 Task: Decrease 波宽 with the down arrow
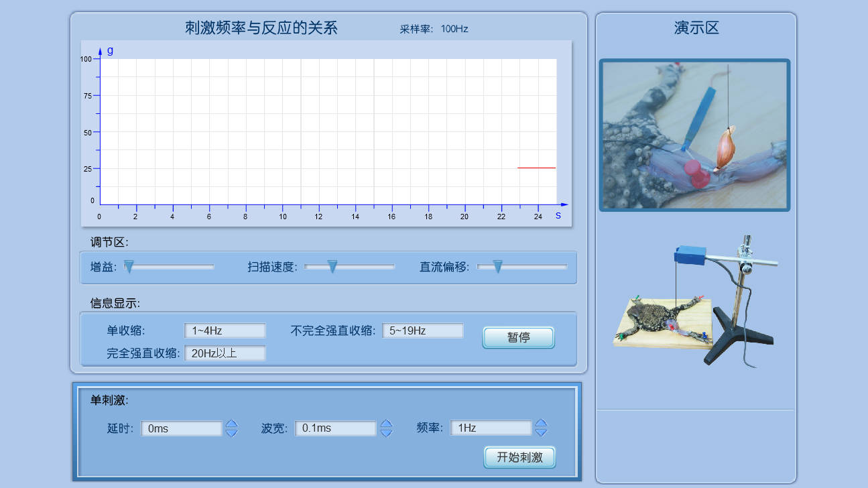click(386, 433)
